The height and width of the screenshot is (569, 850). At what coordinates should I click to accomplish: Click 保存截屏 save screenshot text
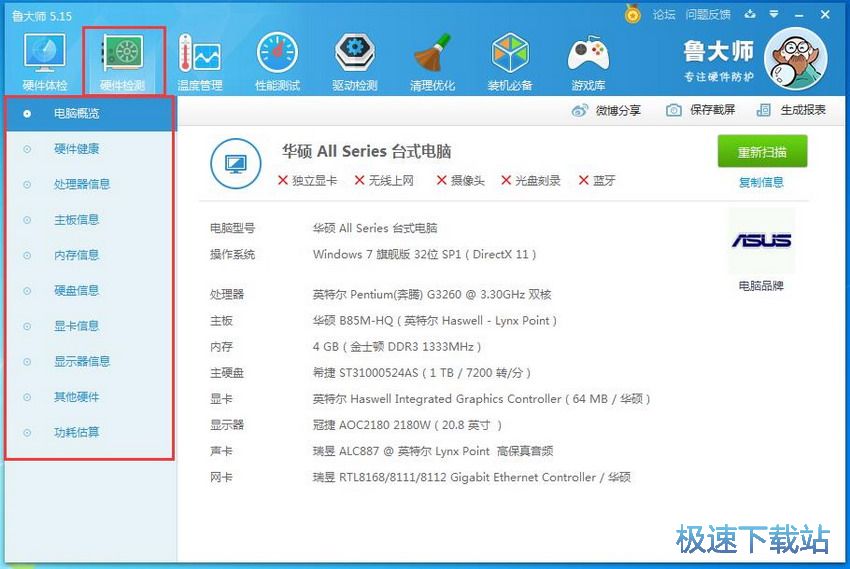712,110
